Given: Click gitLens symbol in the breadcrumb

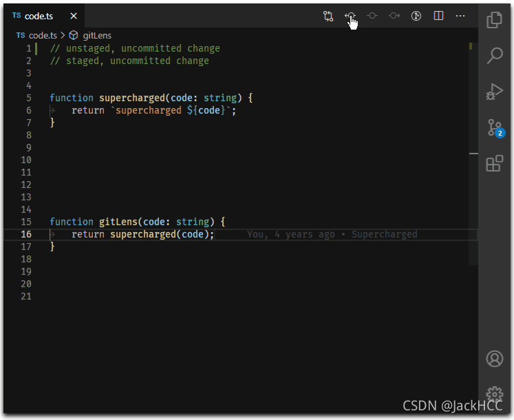Looking at the screenshot, I should (97, 35).
